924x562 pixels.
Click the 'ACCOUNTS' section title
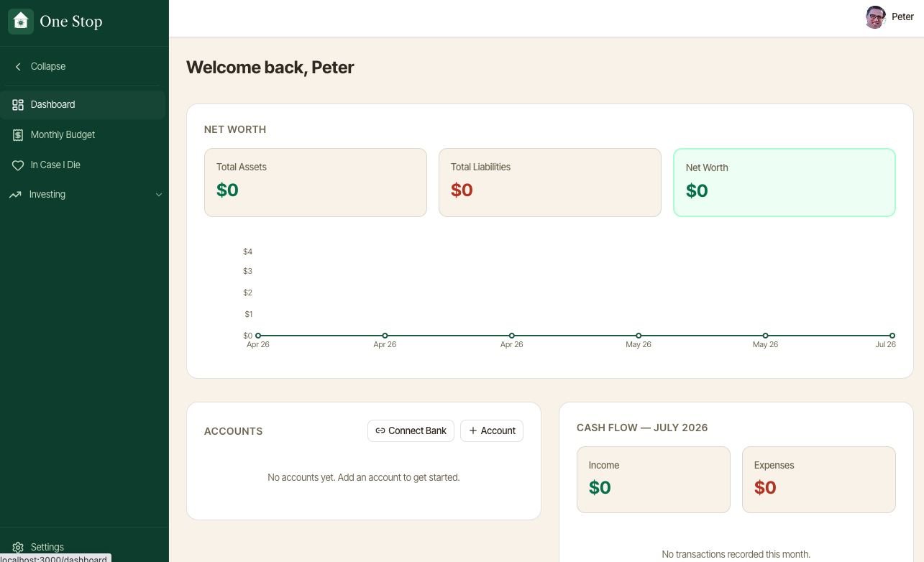(234, 431)
